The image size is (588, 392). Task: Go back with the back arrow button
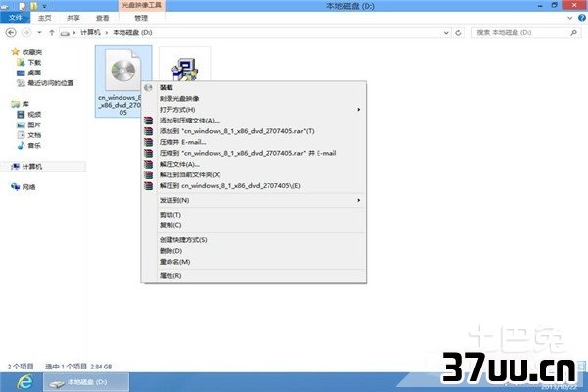[x=11, y=33]
